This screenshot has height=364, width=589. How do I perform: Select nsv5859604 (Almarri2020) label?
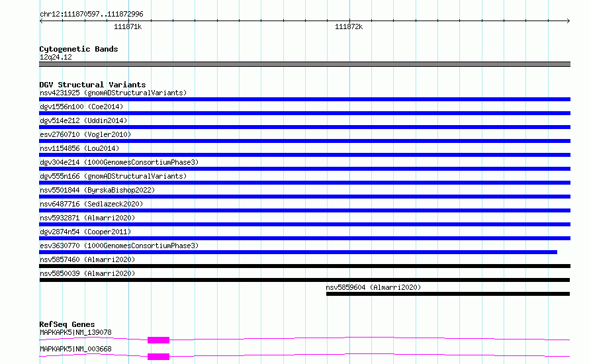click(x=373, y=287)
